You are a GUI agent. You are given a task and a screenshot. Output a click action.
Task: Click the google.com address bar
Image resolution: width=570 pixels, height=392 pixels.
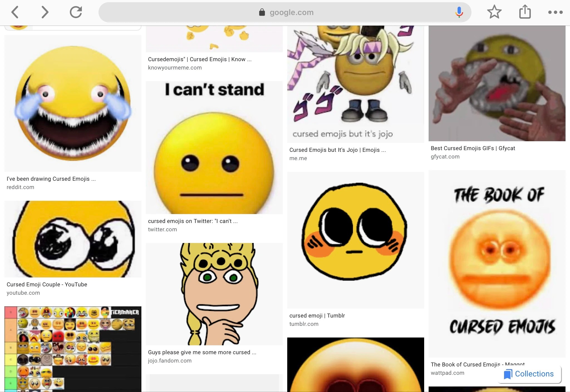point(285,12)
